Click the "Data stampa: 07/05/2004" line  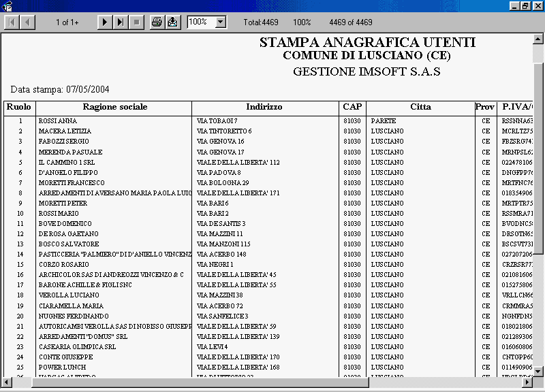(60, 90)
